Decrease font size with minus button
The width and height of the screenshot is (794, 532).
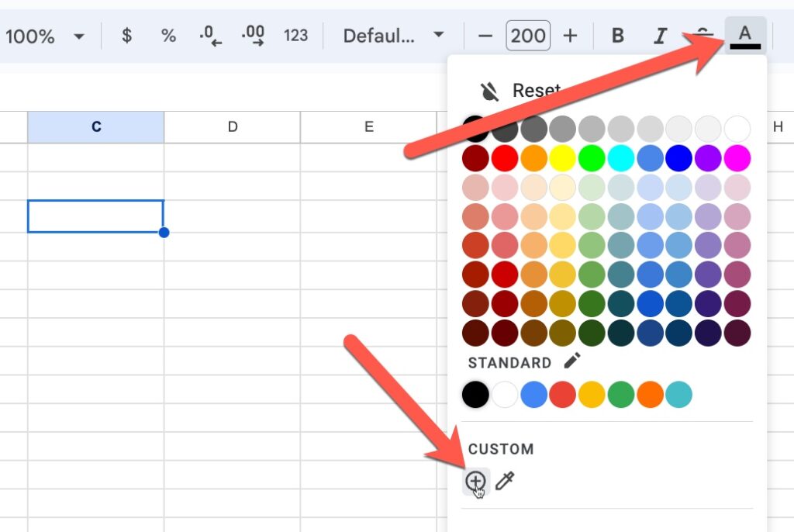pos(485,36)
